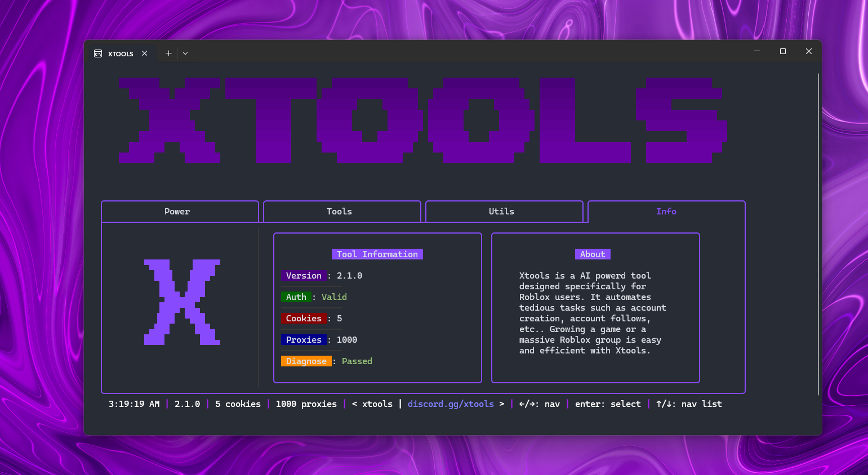868x475 pixels.
Task: Open the discord.gg/xtools link
Action: tap(451, 404)
